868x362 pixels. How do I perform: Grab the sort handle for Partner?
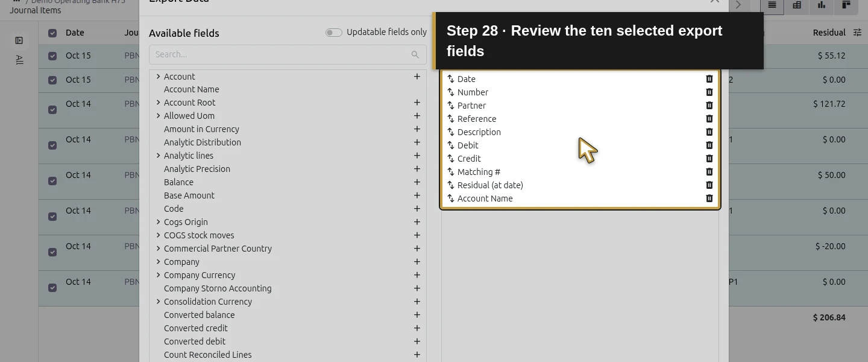pos(450,106)
